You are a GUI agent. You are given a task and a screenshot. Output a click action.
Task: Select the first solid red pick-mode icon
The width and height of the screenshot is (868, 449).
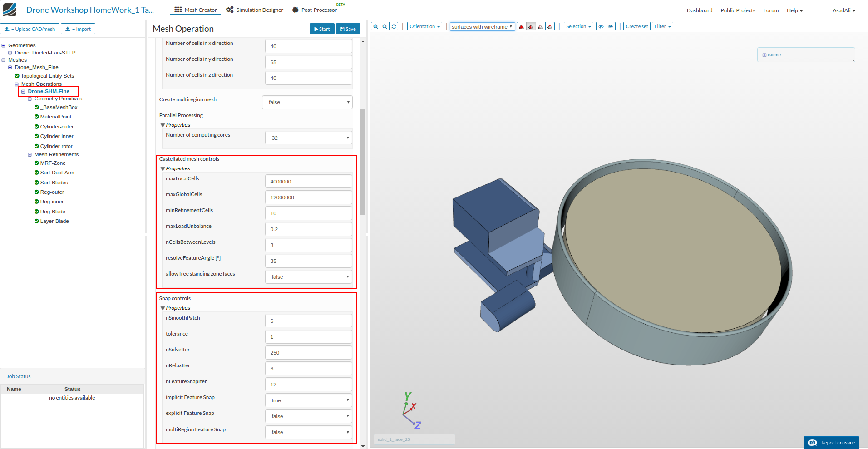click(521, 26)
